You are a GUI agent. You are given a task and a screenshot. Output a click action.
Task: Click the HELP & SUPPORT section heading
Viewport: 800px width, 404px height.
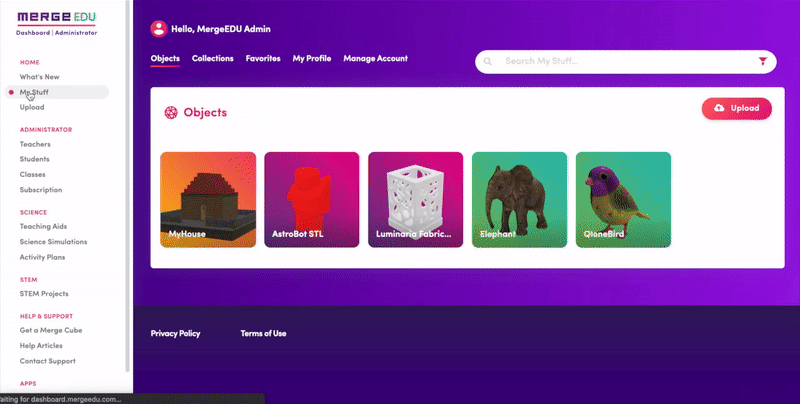(46, 316)
